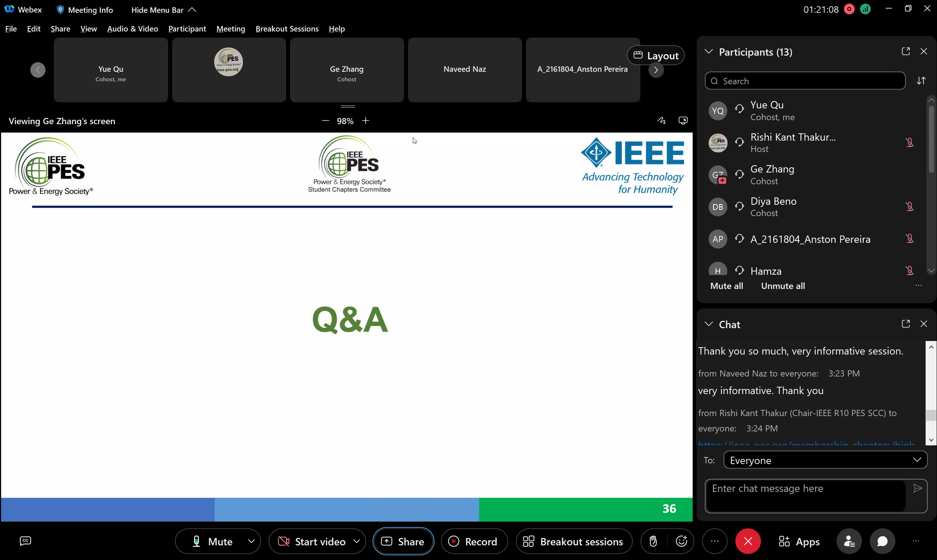Open panel options ellipsis at far bottom right
937x560 pixels.
click(x=915, y=541)
